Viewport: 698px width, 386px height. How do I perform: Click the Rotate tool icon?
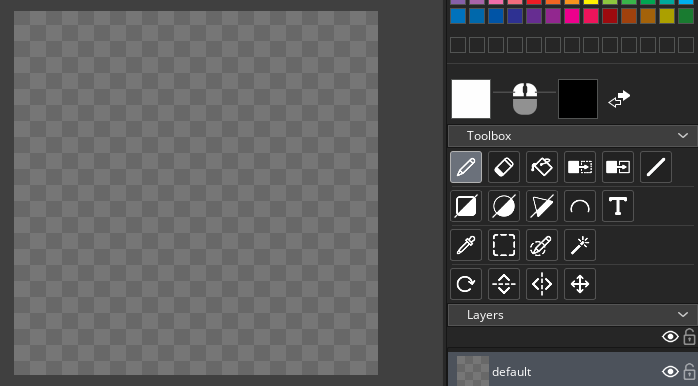point(466,284)
